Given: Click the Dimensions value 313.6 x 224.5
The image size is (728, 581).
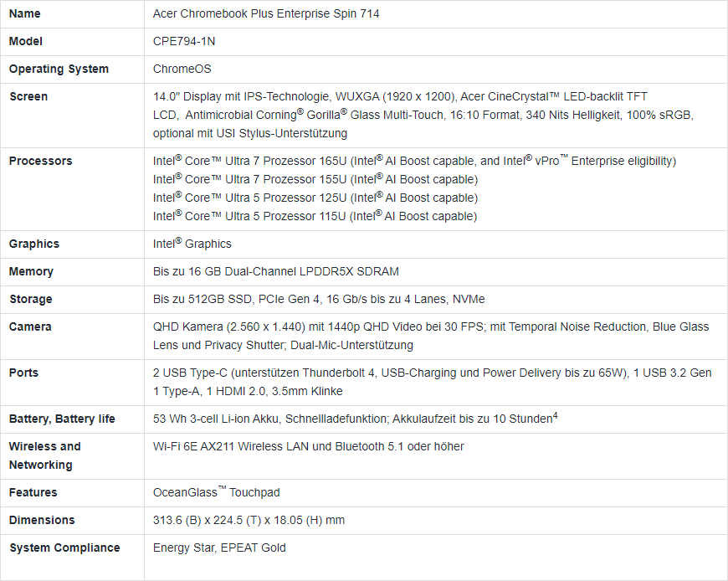Looking at the screenshot, I should (x=249, y=520).
